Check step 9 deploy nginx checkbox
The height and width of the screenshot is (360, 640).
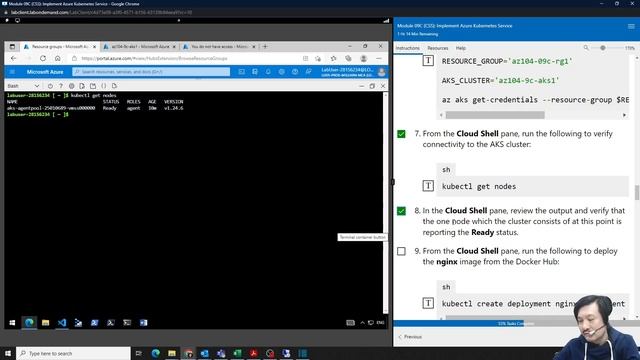401,251
